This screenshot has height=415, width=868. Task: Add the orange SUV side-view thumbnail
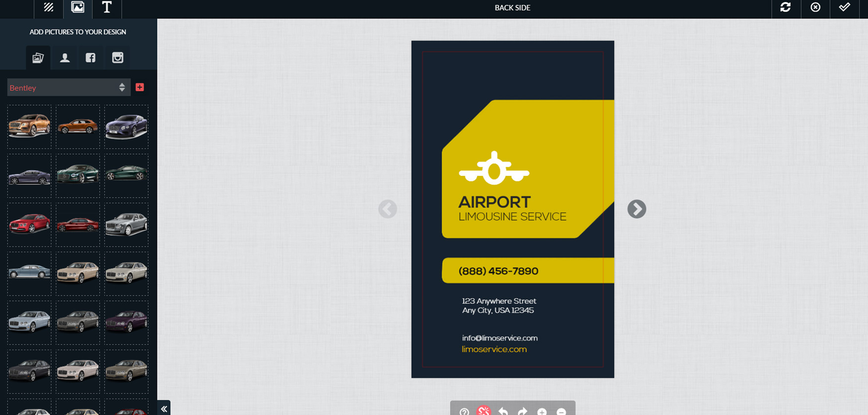coord(78,126)
